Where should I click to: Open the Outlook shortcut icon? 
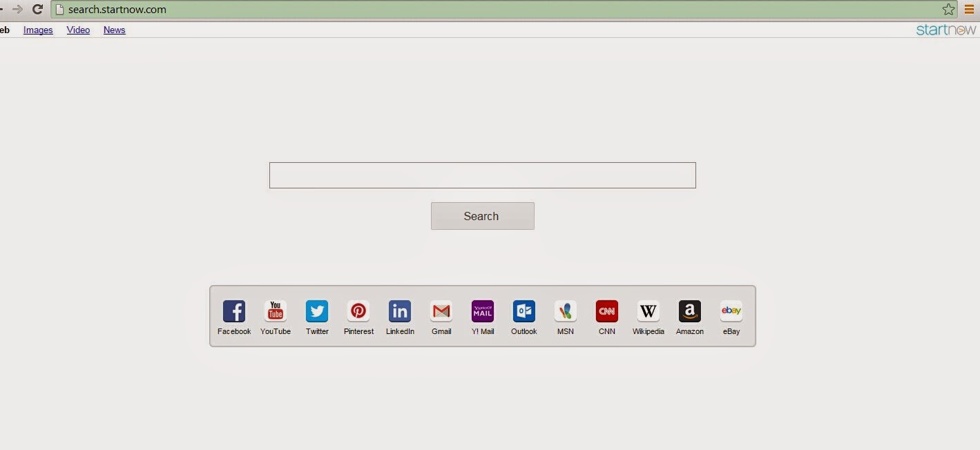click(524, 311)
